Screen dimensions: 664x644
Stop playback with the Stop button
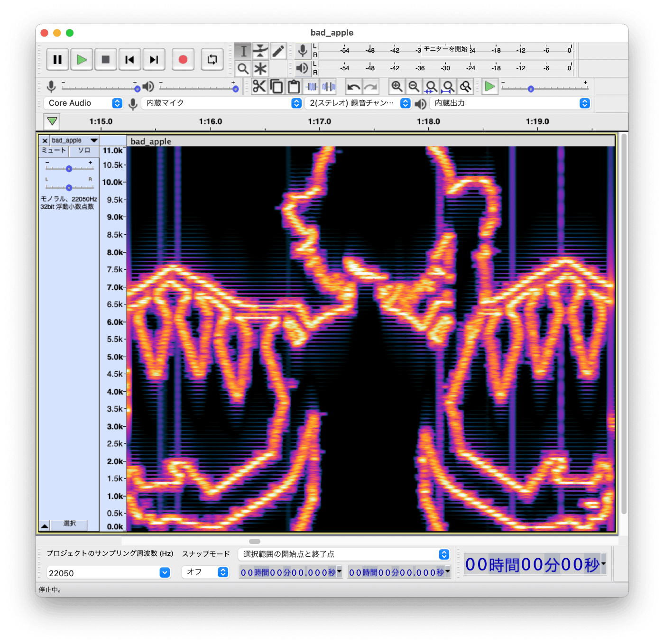tap(106, 60)
